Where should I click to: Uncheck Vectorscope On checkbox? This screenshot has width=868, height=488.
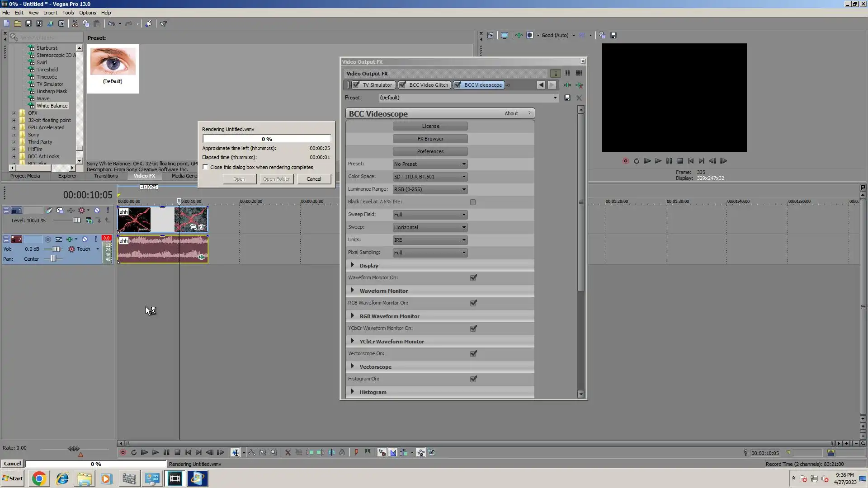(x=473, y=354)
